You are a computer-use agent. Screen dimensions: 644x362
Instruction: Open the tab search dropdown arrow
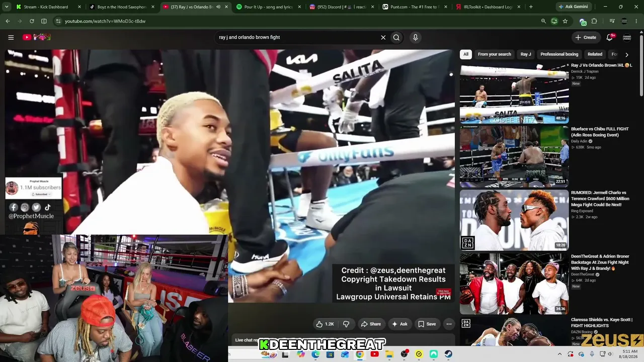tap(7, 7)
